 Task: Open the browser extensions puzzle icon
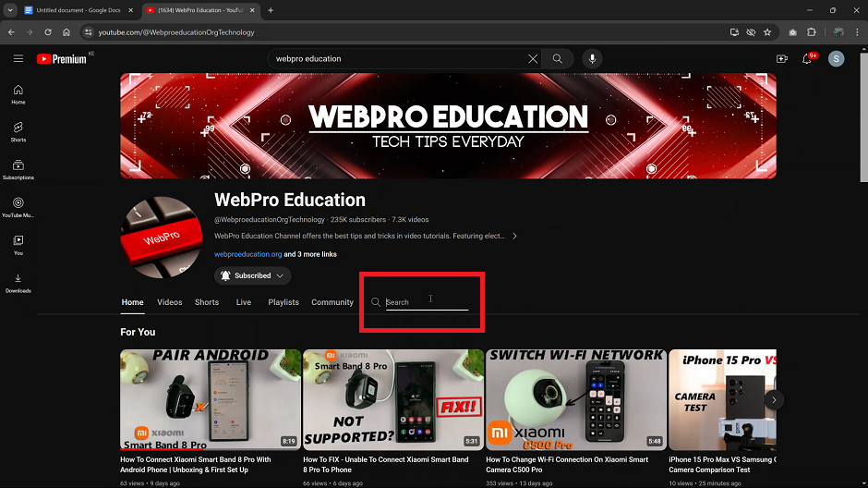click(x=812, y=32)
